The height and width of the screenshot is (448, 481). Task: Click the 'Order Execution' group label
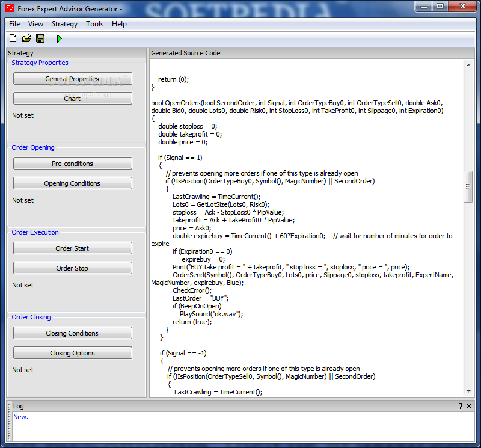coord(35,232)
